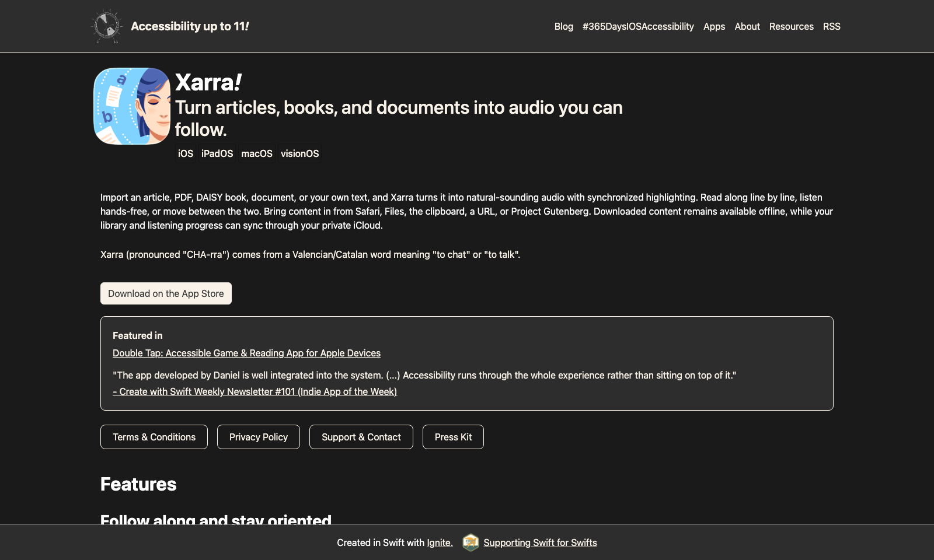This screenshot has height=560, width=934.
Task: Click the quote 'The app developed by Daniel'
Action: coord(424,375)
